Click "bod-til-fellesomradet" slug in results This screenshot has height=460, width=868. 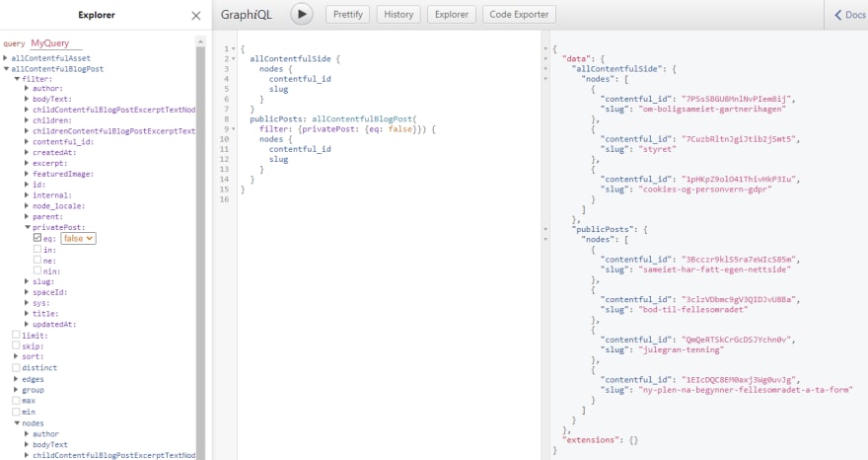[693, 309]
